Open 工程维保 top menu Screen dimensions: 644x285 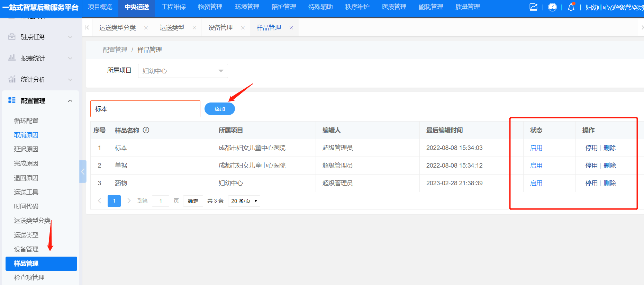tap(173, 7)
